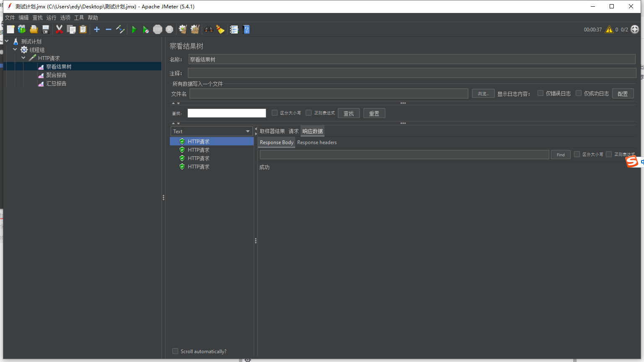Image resolution: width=644 pixels, height=362 pixels.
Task: Click the Open file folder icon
Action: click(x=34, y=29)
